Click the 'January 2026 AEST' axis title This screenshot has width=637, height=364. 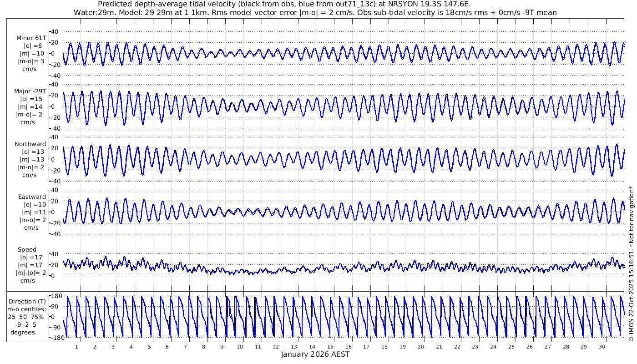coord(315,354)
